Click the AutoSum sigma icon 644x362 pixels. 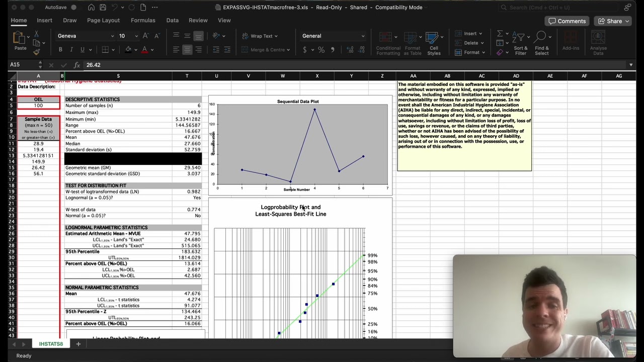(500, 34)
